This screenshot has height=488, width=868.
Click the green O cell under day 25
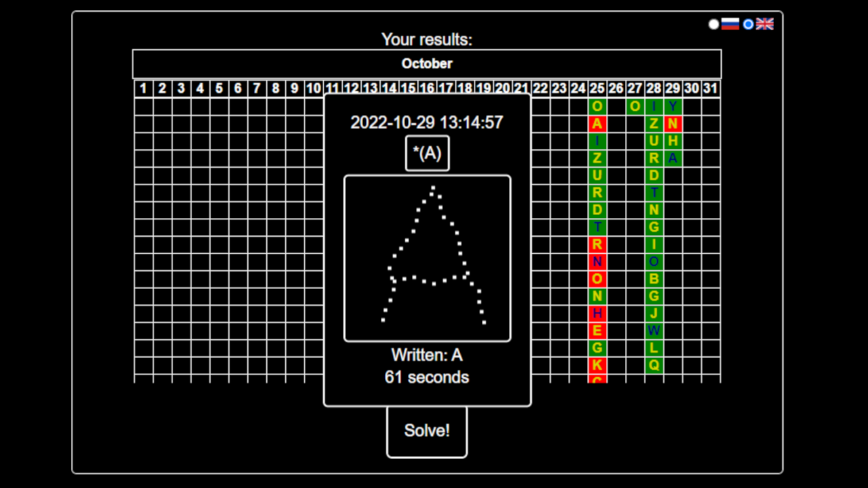pyautogui.click(x=598, y=106)
